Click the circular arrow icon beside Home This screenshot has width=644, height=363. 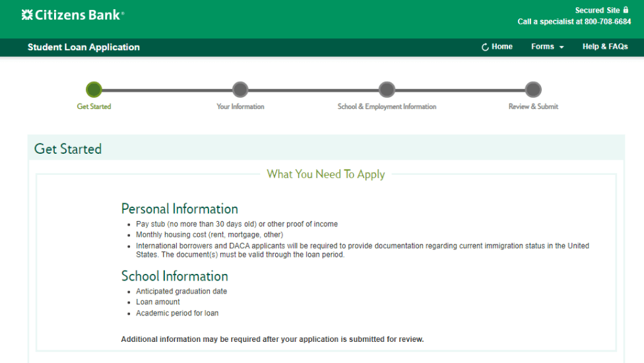[x=485, y=47]
